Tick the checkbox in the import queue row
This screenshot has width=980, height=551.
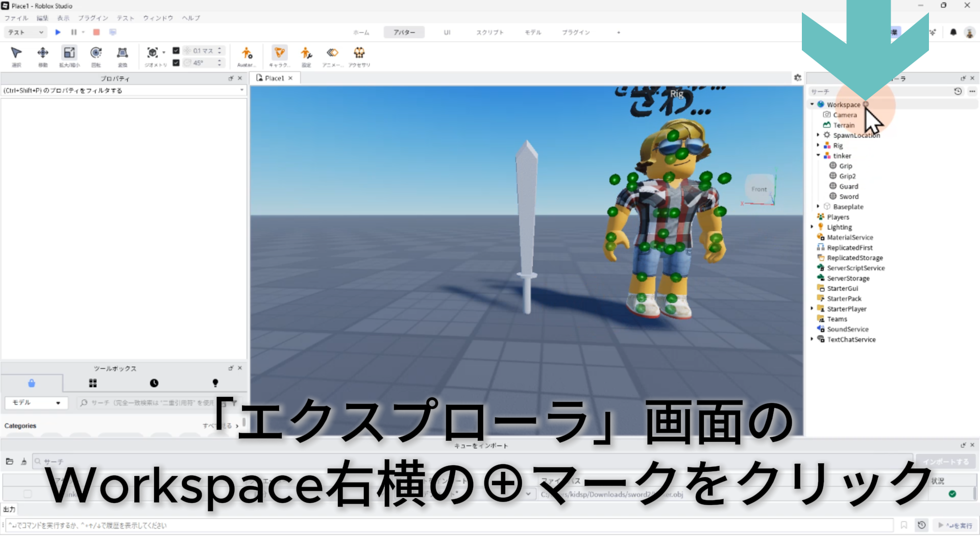pyautogui.click(x=28, y=494)
